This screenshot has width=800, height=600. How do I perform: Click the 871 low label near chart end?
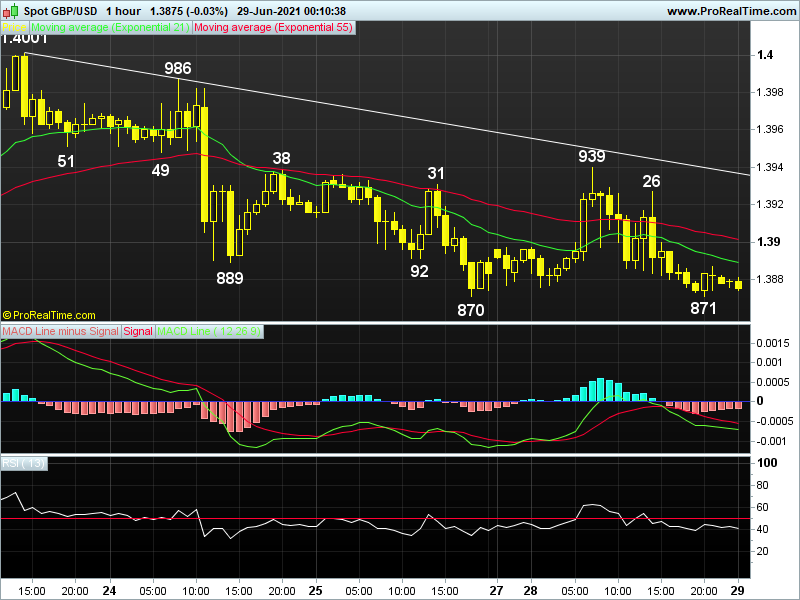(703, 308)
